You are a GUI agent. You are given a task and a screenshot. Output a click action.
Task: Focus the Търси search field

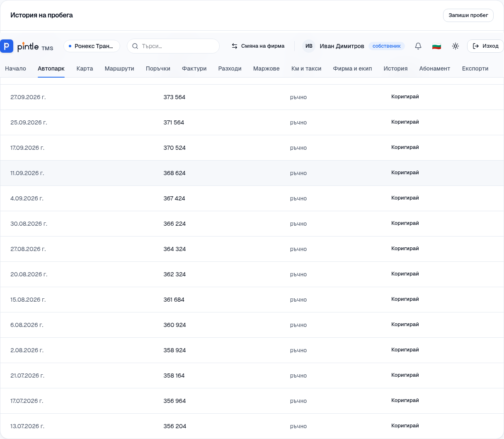[173, 46]
